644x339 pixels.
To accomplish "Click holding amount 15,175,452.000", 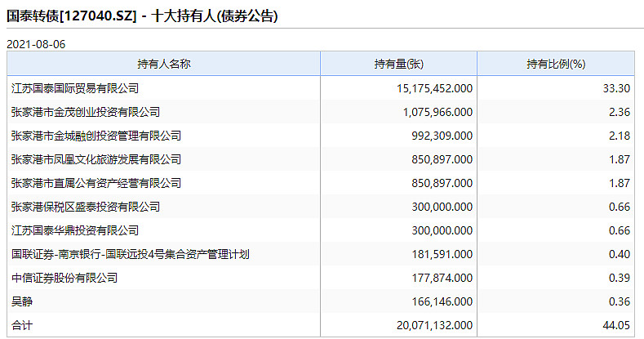I will click(434, 88).
